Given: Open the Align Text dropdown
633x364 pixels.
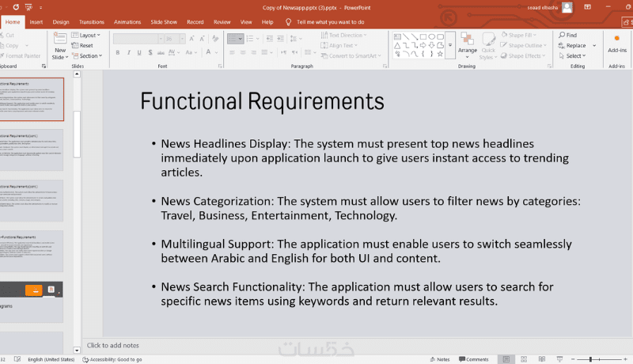Looking at the screenshot, I should [339, 46].
